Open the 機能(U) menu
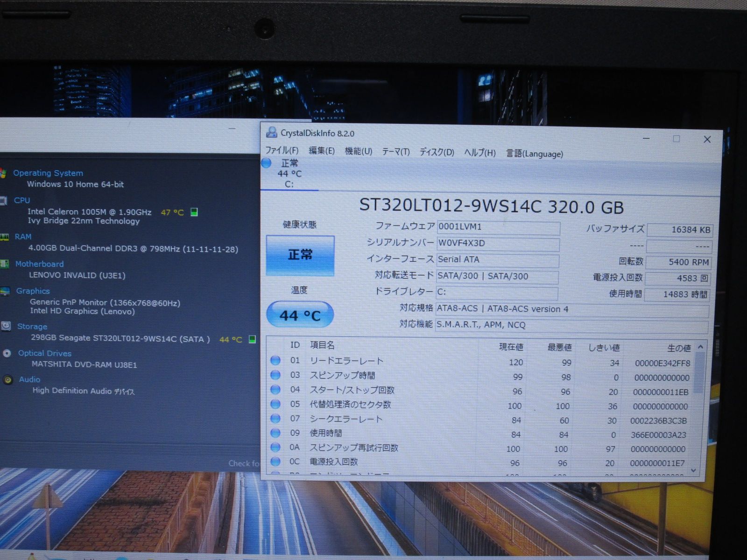The height and width of the screenshot is (560, 747). pyautogui.click(x=359, y=151)
